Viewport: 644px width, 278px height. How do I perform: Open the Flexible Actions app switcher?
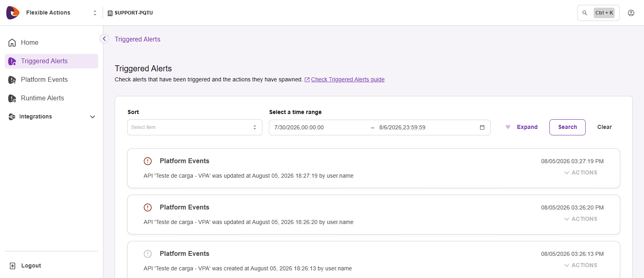click(95, 13)
